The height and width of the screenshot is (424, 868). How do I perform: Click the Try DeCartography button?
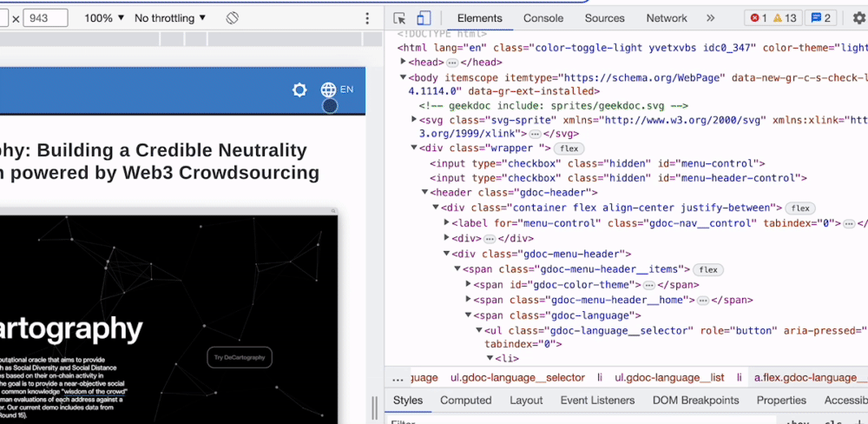point(240,357)
